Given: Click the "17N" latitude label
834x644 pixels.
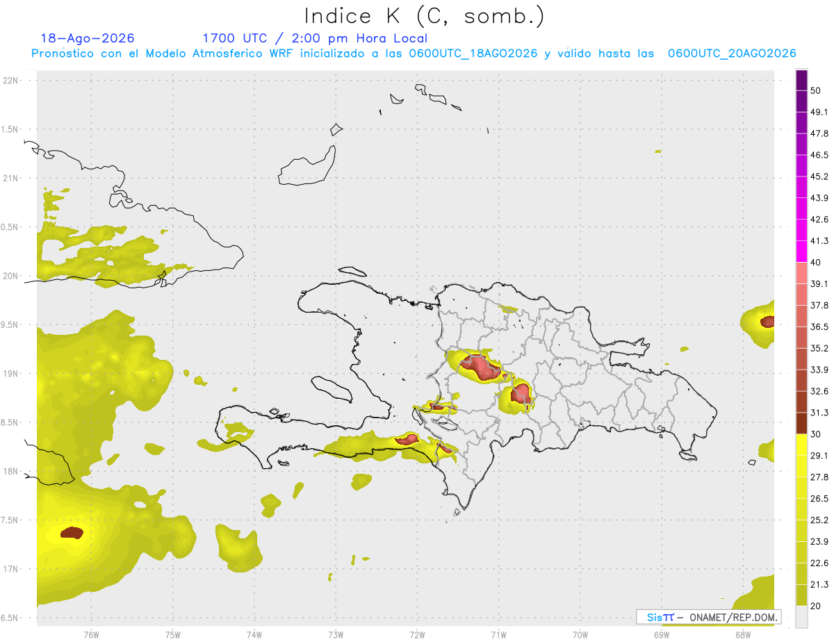Looking at the screenshot, I should point(12,569).
